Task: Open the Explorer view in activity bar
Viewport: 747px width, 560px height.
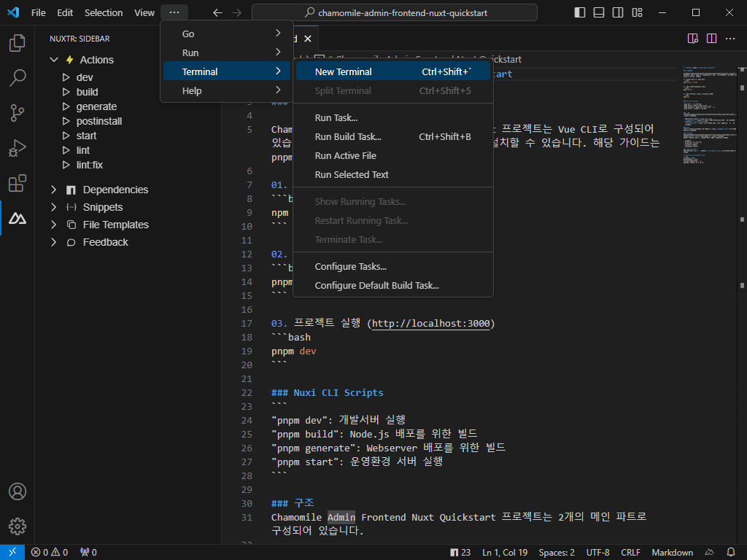Action: tap(18, 43)
